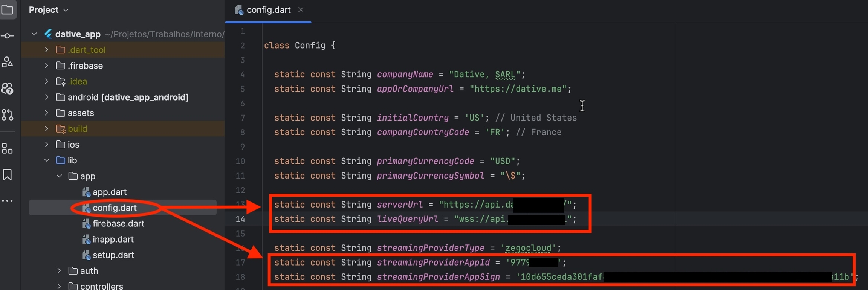Close the config.dart tab
Screen dimensions: 868x290
(301, 10)
